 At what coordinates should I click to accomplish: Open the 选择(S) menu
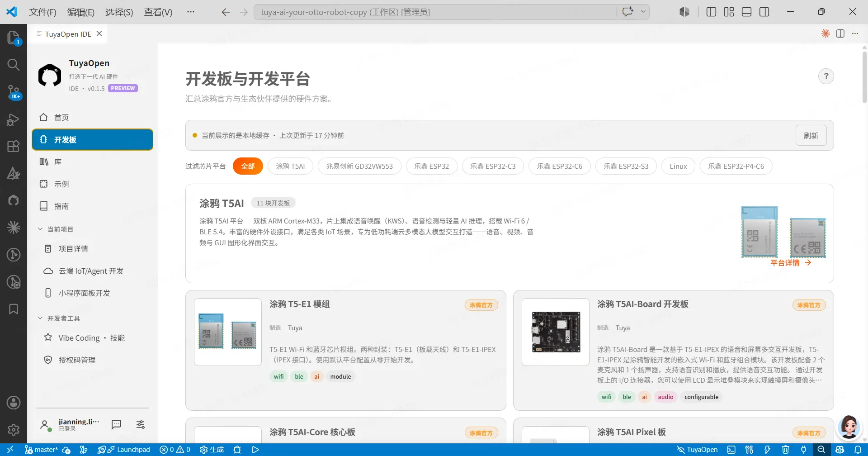119,12
